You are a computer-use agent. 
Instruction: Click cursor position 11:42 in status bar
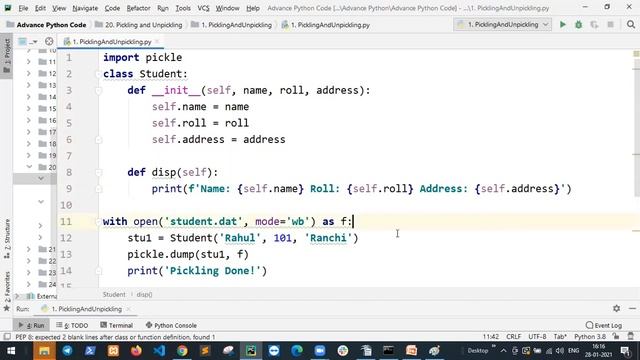(x=491, y=337)
